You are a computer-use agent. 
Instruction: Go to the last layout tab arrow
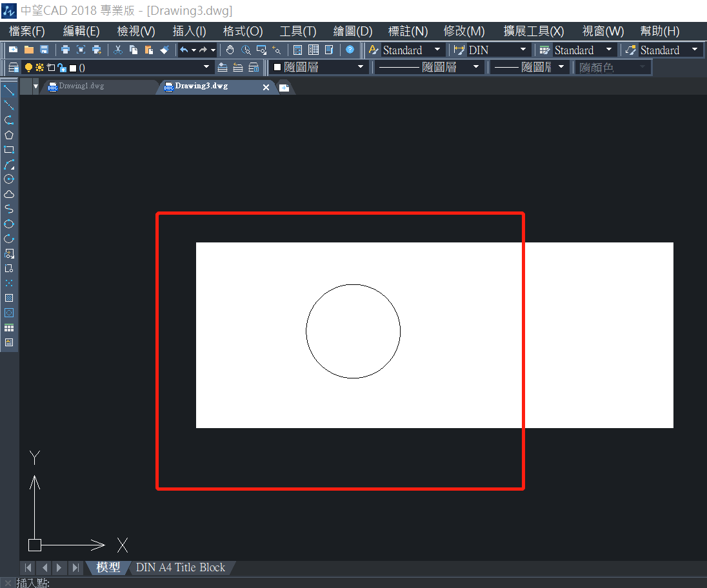[75, 568]
